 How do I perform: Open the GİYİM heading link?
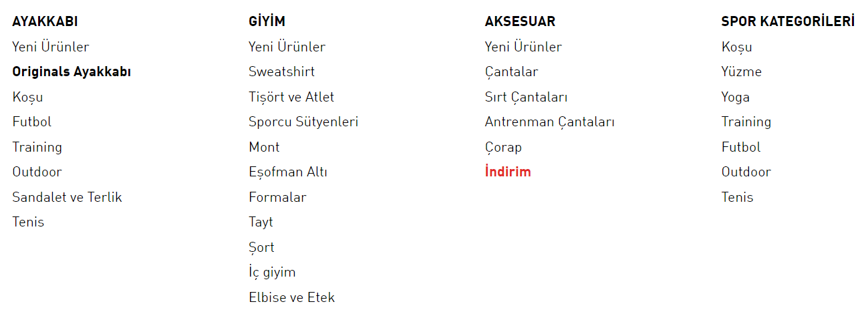(x=267, y=21)
